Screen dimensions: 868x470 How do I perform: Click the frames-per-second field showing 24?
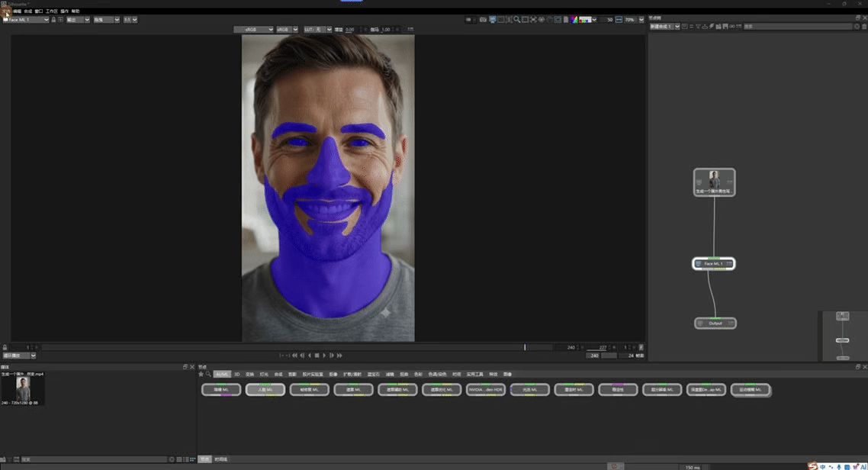tap(627, 356)
